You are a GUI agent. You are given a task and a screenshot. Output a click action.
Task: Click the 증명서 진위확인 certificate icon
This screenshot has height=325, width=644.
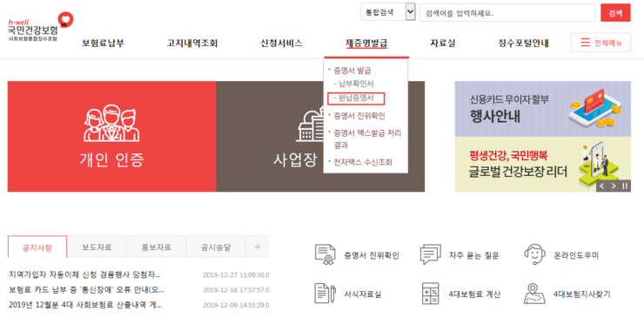tap(325, 254)
